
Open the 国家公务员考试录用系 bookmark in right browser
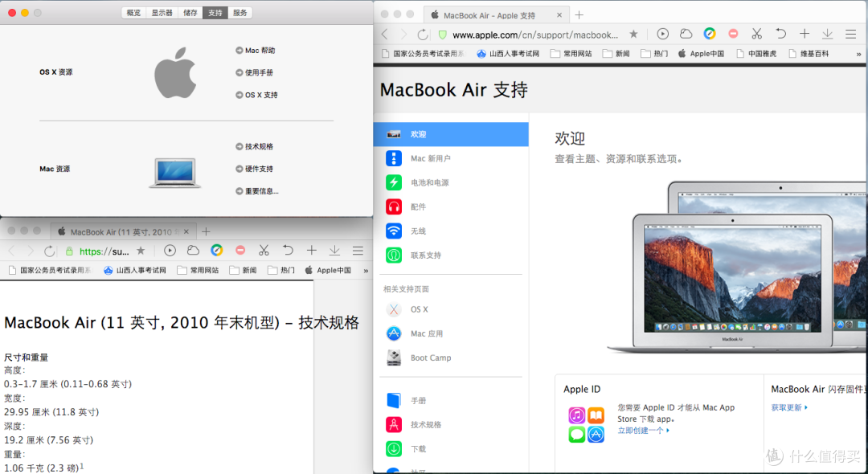424,54
